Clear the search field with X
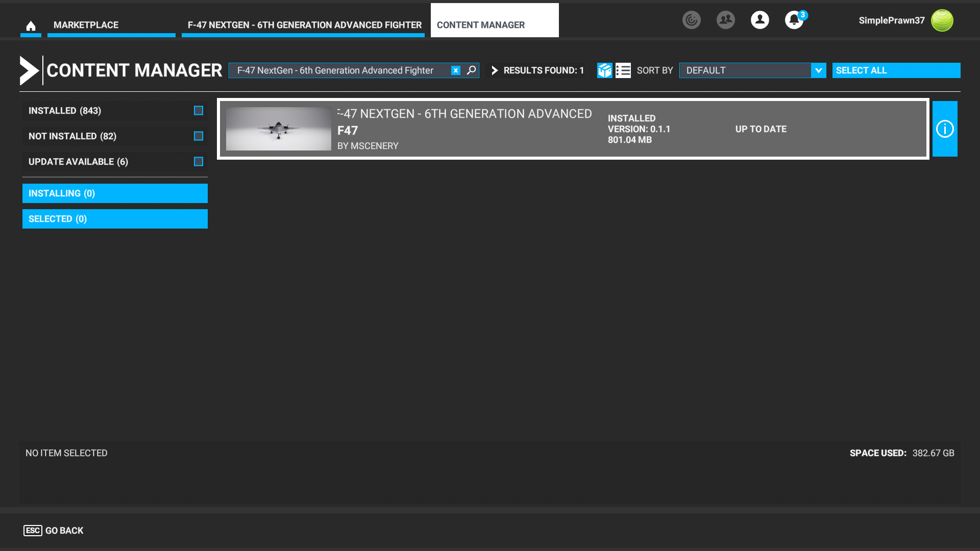980x551 pixels. (x=456, y=70)
